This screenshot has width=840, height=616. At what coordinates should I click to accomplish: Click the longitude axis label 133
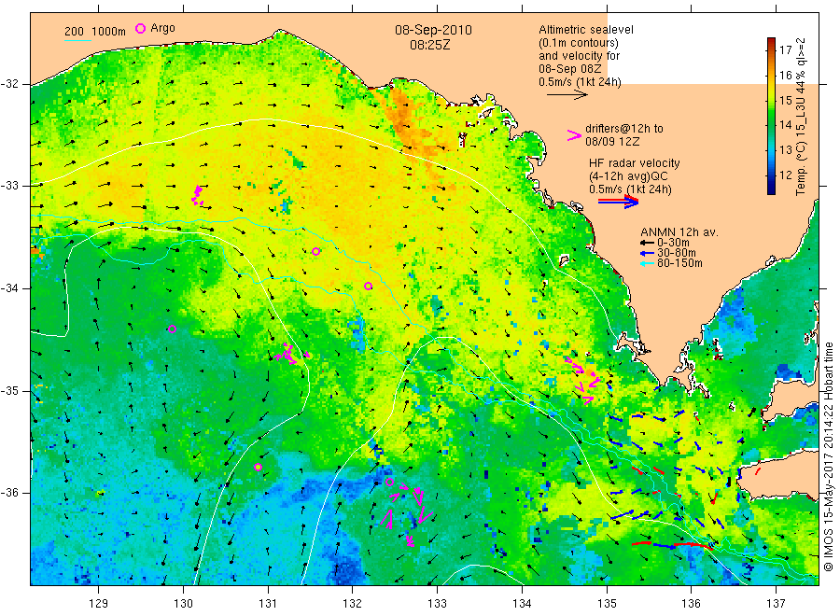coord(437,604)
